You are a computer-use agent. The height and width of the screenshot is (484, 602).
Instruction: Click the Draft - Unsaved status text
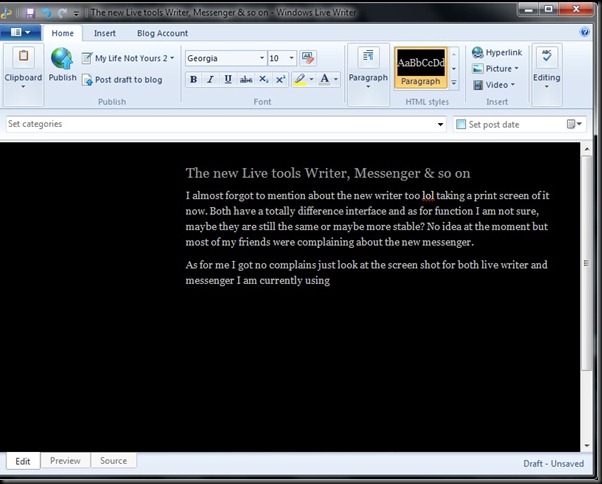point(553,464)
